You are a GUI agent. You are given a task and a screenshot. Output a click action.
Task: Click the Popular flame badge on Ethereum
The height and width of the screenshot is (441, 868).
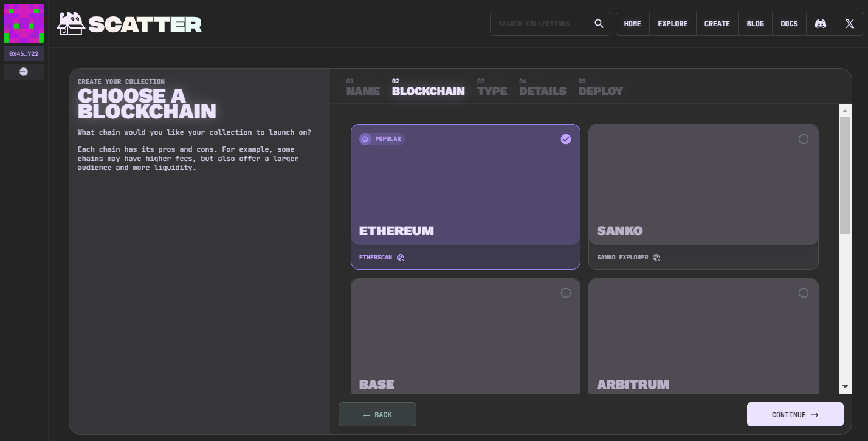(x=382, y=139)
